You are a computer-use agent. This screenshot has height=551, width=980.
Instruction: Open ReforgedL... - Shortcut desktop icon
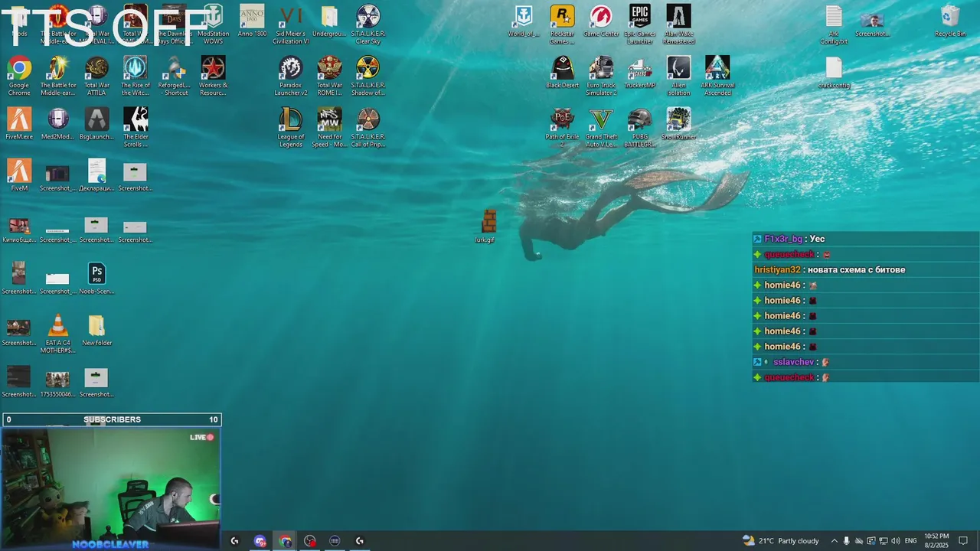(x=175, y=76)
